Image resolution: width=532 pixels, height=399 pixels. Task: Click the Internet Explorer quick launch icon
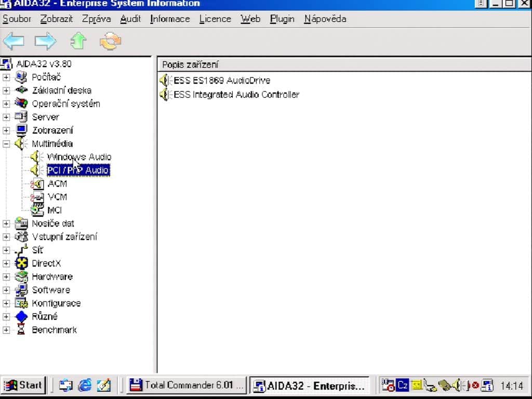[85, 385]
